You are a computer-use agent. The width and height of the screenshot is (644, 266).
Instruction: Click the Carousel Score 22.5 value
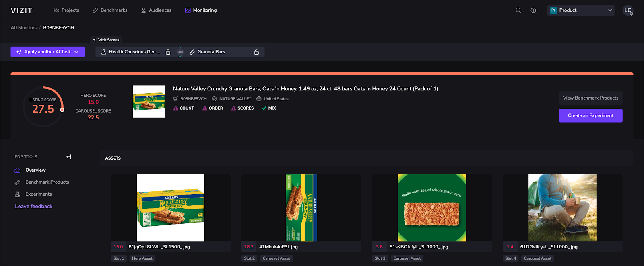[x=93, y=117]
